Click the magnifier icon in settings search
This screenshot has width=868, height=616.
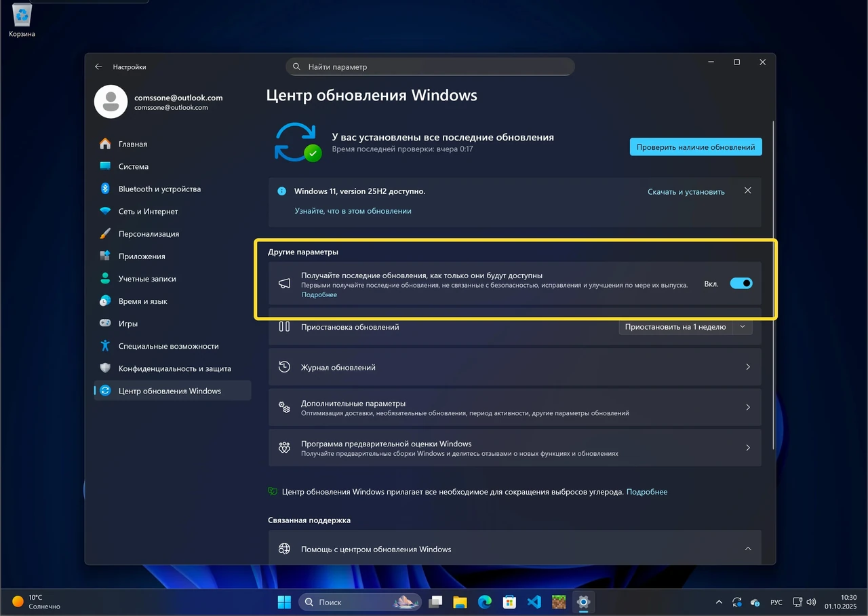296,66
